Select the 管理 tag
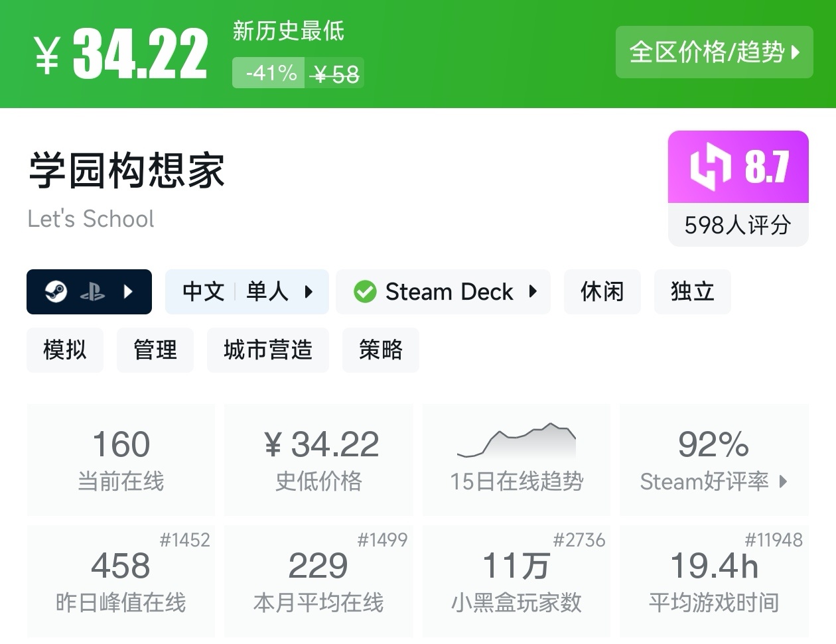This screenshot has width=836, height=644. (x=155, y=350)
